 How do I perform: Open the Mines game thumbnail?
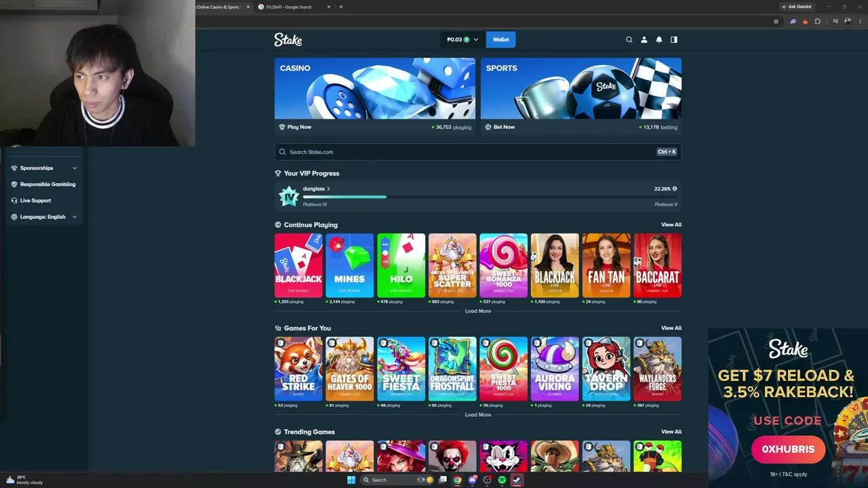click(350, 266)
